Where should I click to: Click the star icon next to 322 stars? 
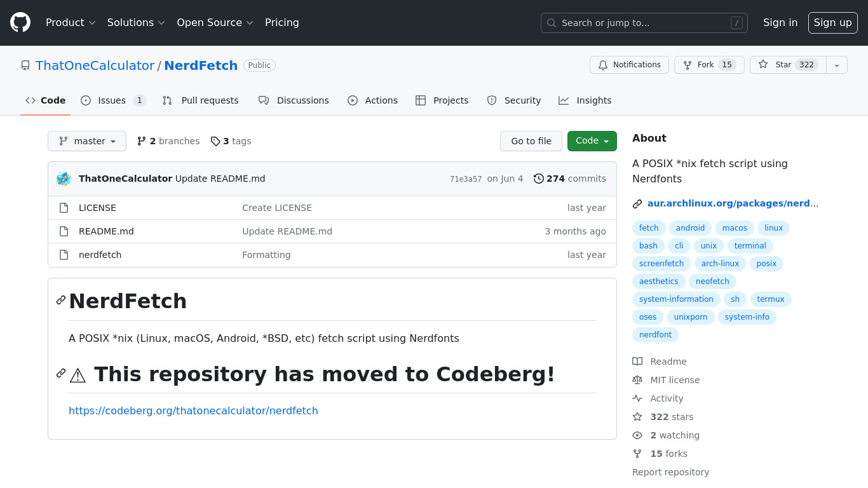click(637, 417)
